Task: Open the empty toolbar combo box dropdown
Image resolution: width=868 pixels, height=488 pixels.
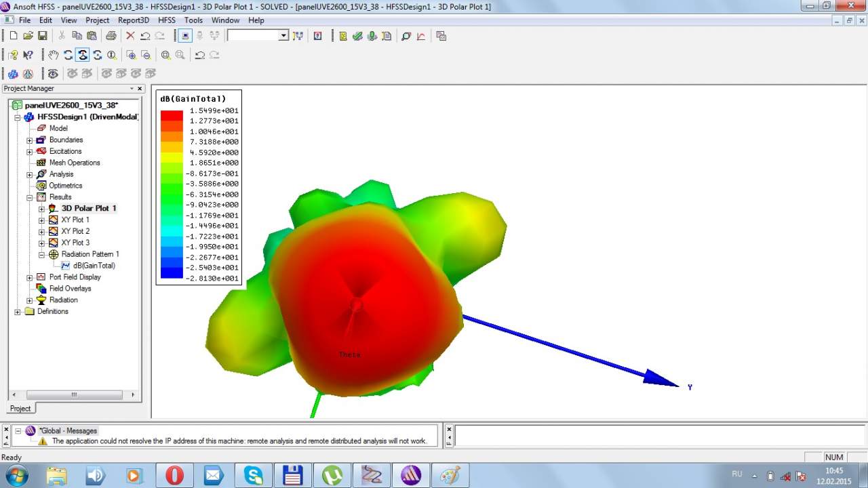Action: (283, 36)
